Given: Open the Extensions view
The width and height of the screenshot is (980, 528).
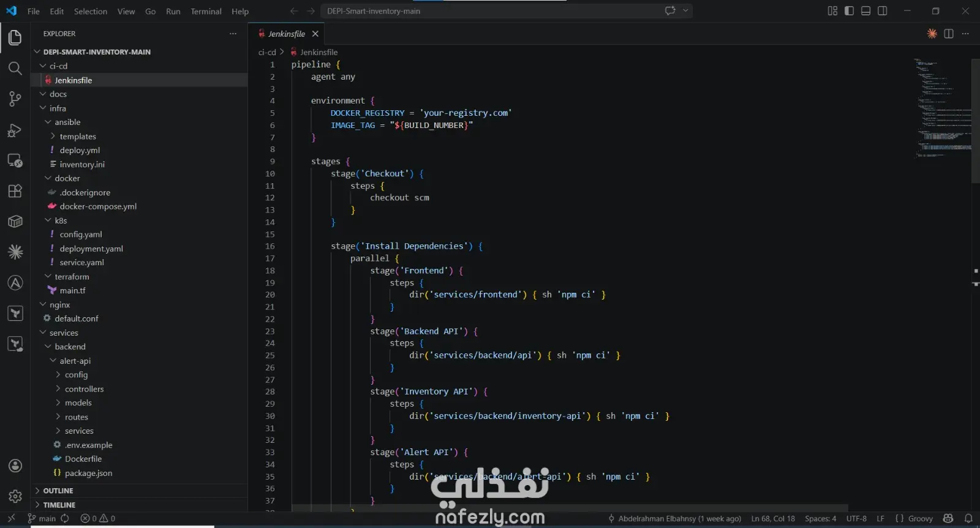Looking at the screenshot, I should click(x=15, y=191).
